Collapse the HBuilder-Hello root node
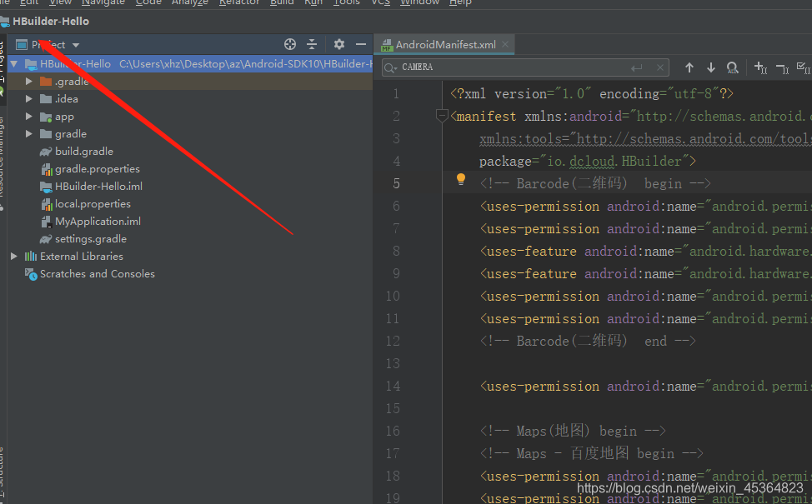812x504 pixels. tap(14, 64)
